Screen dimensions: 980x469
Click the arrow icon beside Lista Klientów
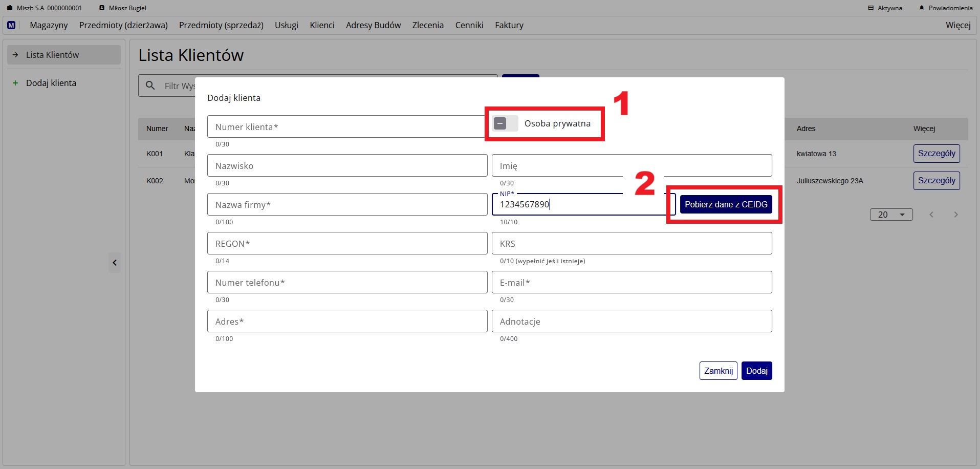pos(15,55)
